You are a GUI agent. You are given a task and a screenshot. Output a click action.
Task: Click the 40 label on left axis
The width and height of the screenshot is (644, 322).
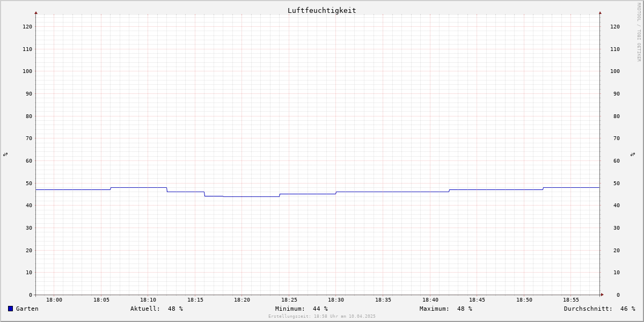pyautogui.click(x=29, y=206)
